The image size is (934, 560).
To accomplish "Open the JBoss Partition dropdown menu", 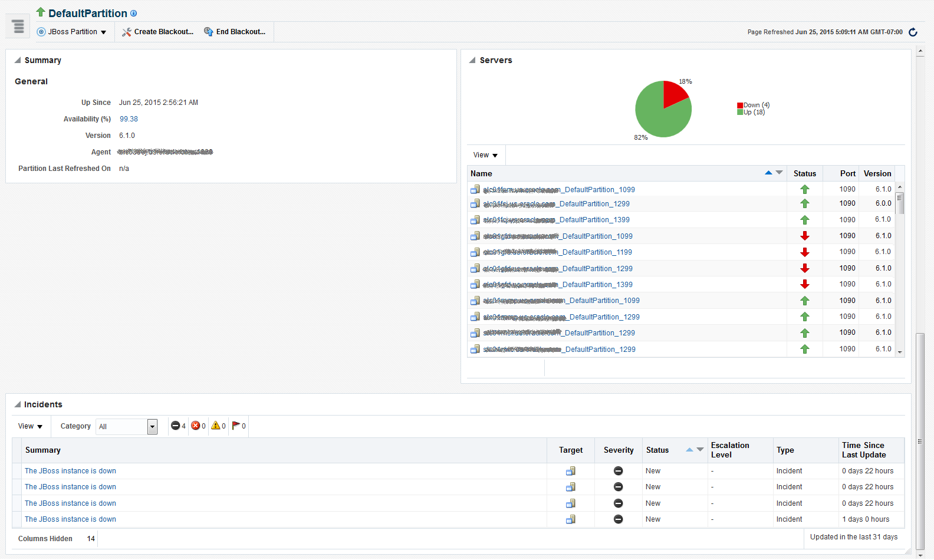I will [x=72, y=32].
